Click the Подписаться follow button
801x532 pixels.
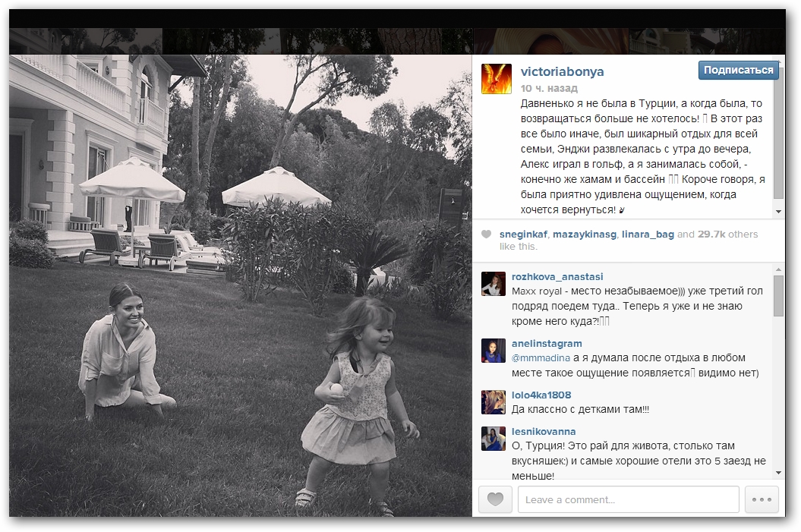point(738,70)
